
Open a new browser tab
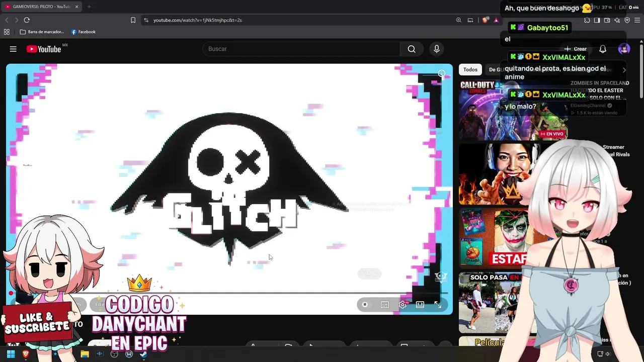(x=89, y=7)
